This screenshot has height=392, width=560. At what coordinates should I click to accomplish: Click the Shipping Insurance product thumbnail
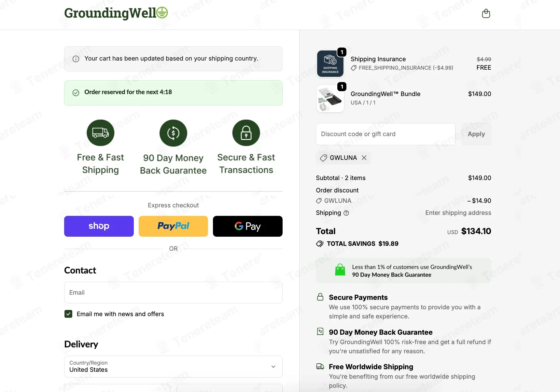330,64
